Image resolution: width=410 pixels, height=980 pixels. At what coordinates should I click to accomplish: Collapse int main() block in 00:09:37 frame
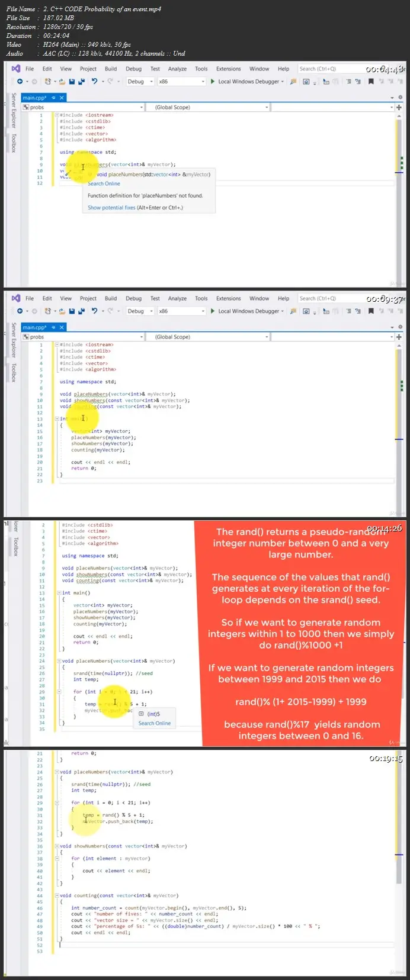(x=57, y=418)
